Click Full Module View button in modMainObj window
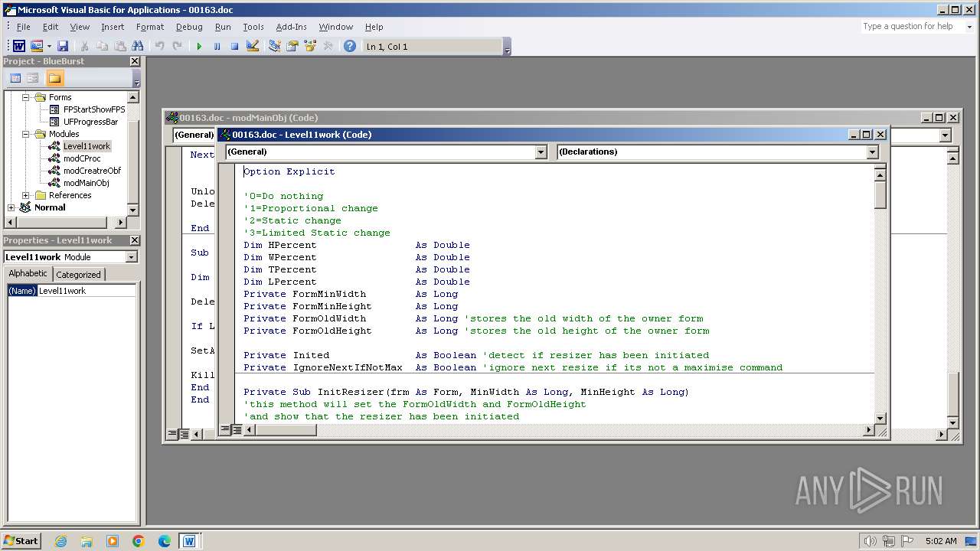 coord(184,435)
